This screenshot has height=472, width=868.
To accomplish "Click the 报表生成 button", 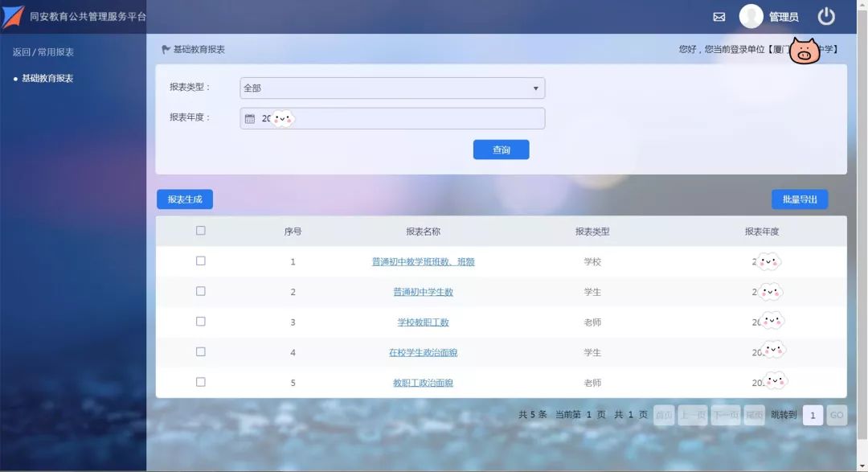I will pyautogui.click(x=185, y=199).
